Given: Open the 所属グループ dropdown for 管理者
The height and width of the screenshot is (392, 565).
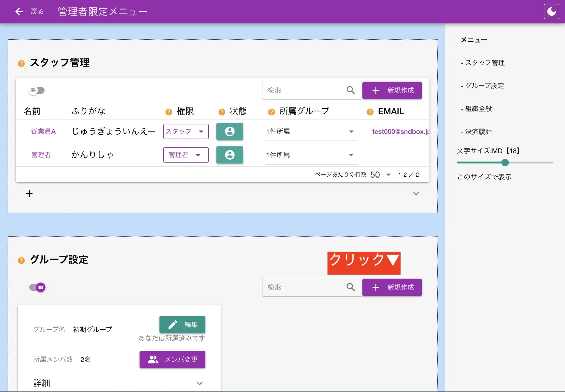Looking at the screenshot, I should click(351, 155).
